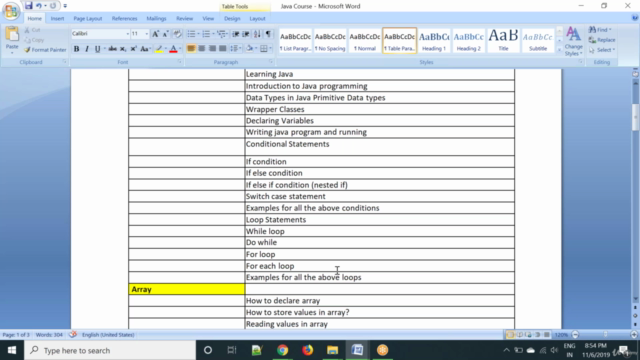640x360 pixels.
Task: Apply subscript formatting
Action: click(123, 49)
